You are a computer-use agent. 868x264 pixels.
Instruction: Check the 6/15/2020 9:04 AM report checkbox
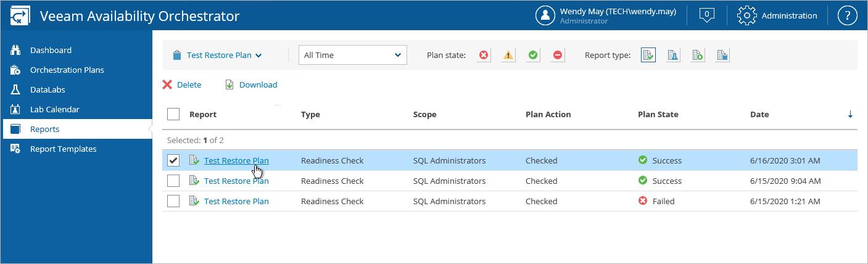click(173, 181)
